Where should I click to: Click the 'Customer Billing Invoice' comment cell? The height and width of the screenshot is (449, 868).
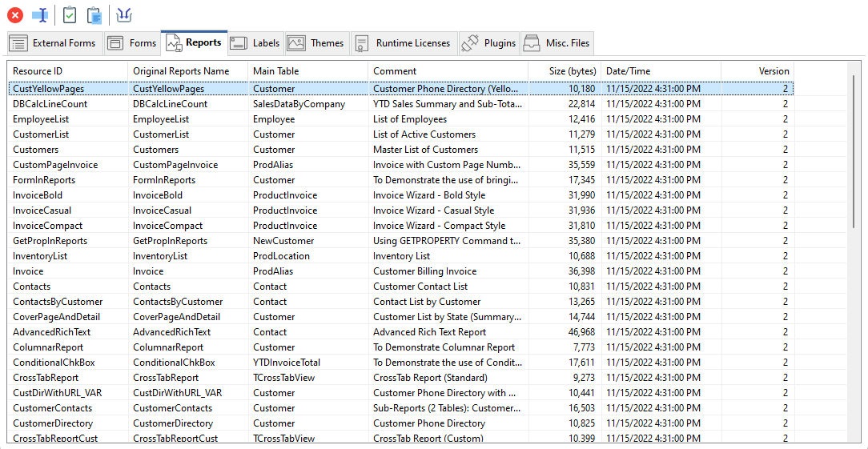coord(424,271)
